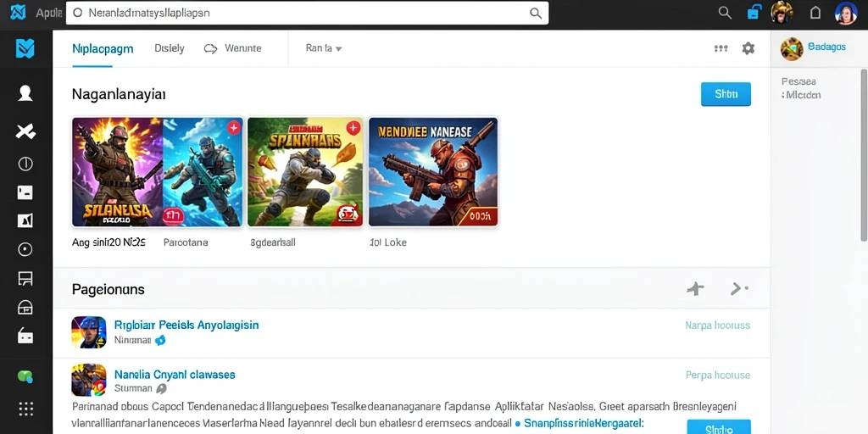The height and width of the screenshot is (434, 868).
Task: Open the card-shaped icon in the sidebar
Action: 25,192
